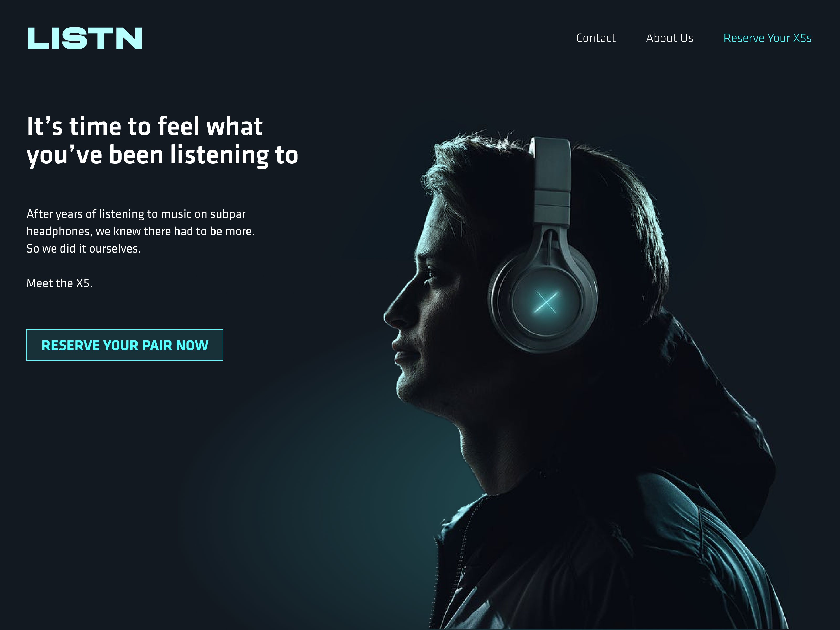Click the headline "It's time to feel what"

145,126
